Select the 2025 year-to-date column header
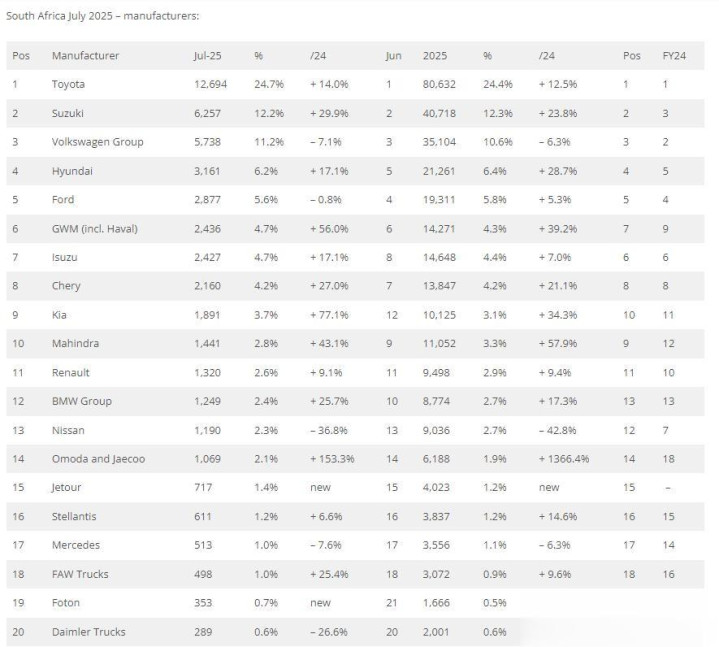This screenshot has height=647, width=719. click(x=435, y=56)
